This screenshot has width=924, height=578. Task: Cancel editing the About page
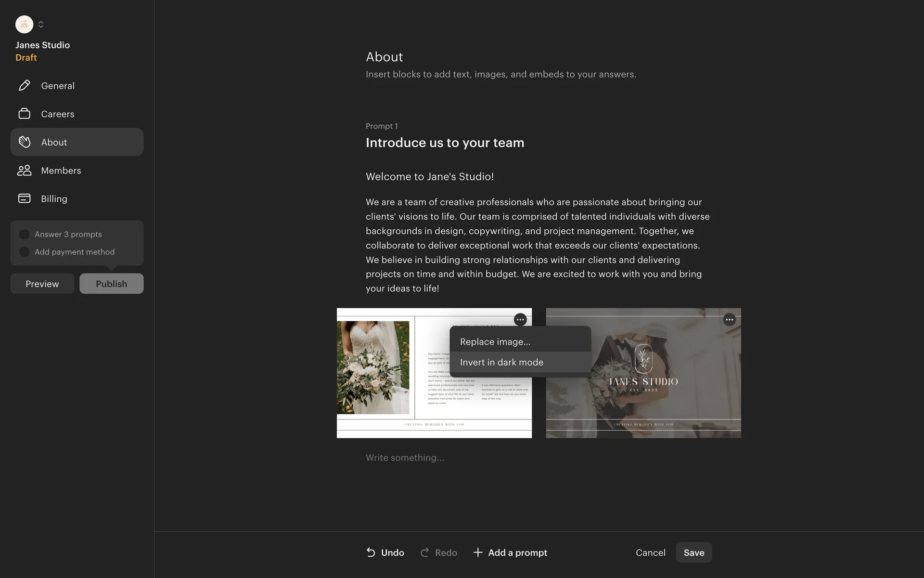(651, 552)
